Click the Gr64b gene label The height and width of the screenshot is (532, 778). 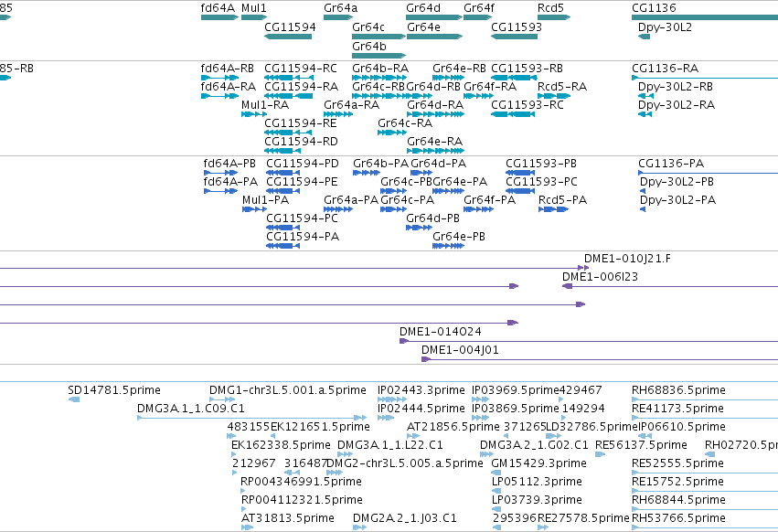[x=369, y=46]
